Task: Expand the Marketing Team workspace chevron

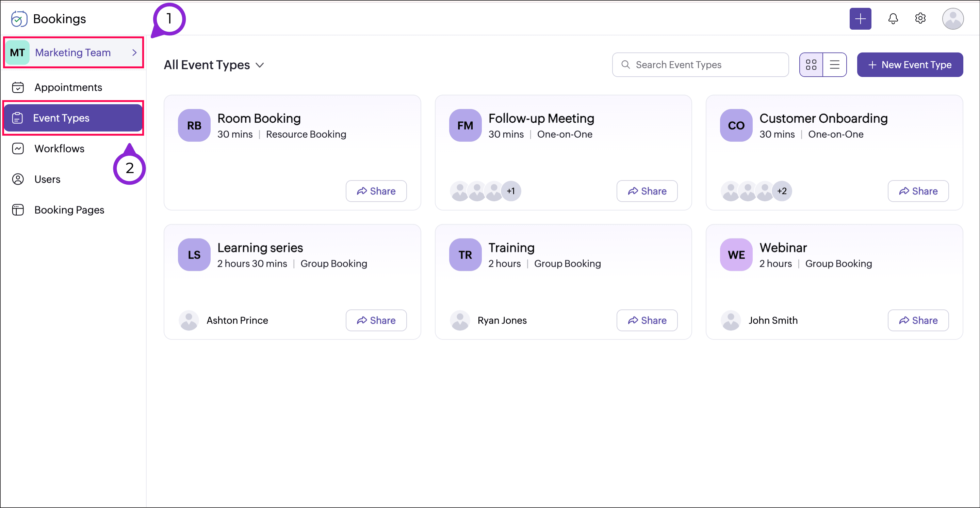Action: (134, 52)
